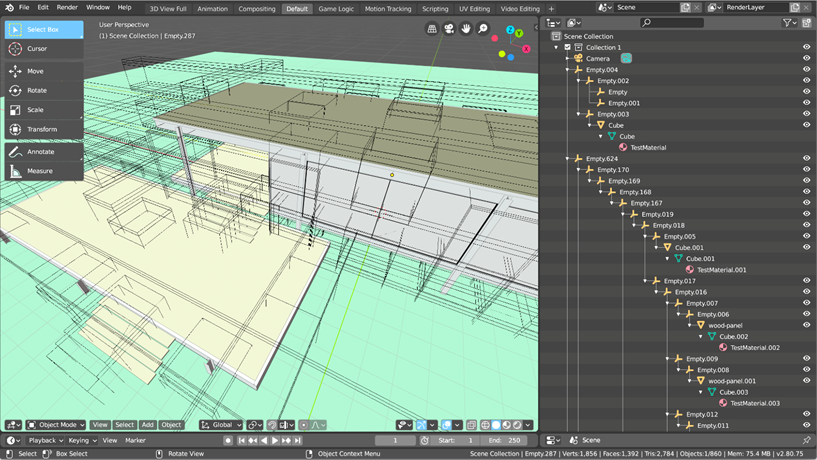
Task: Toggle camera view in viewport
Action: point(449,29)
